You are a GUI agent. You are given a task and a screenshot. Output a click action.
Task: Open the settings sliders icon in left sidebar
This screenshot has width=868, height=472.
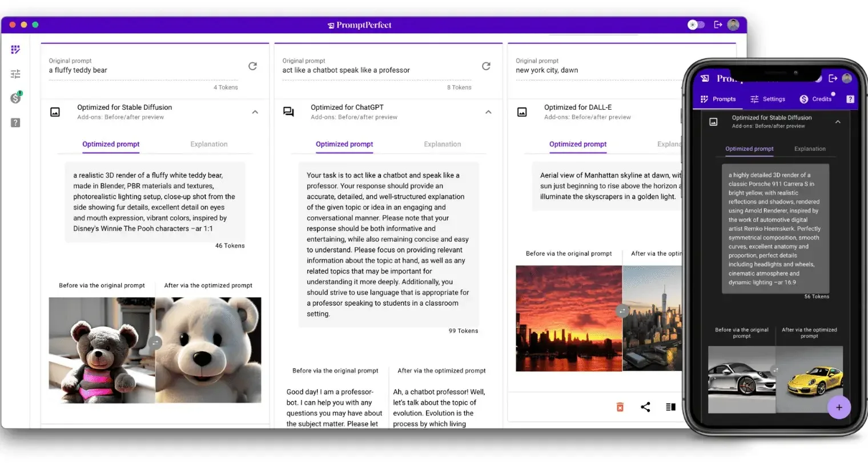pos(15,74)
